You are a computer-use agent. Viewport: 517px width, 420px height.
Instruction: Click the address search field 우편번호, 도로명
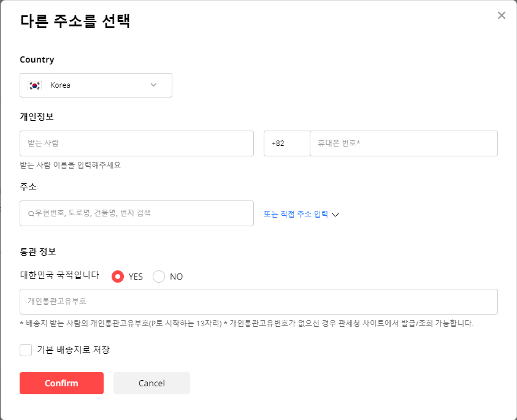coord(137,213)
